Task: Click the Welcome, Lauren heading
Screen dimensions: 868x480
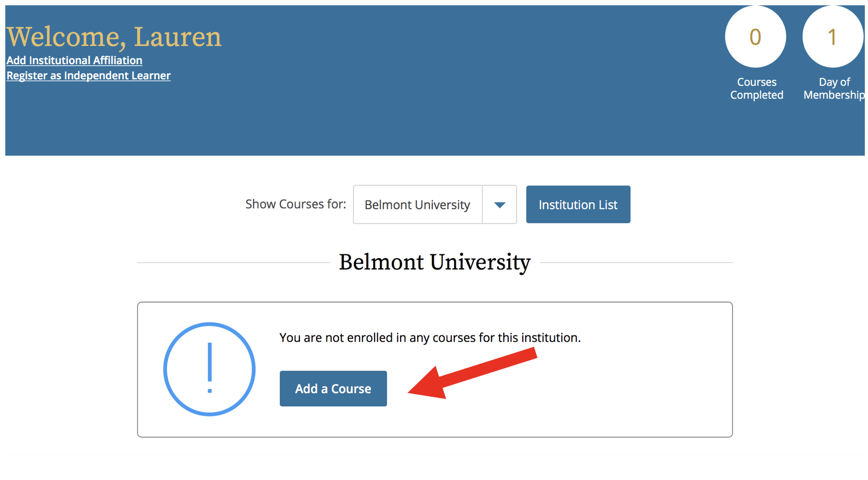Action: [114, 37]
